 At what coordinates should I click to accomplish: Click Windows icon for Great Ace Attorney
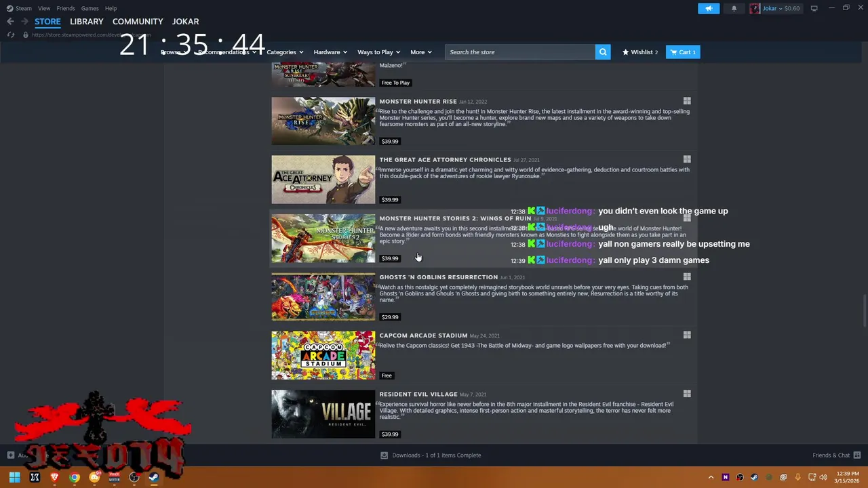[687, 159]
